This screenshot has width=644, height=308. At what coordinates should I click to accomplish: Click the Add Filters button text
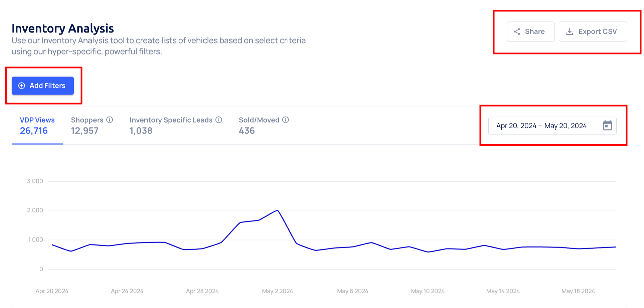(47, 86)
